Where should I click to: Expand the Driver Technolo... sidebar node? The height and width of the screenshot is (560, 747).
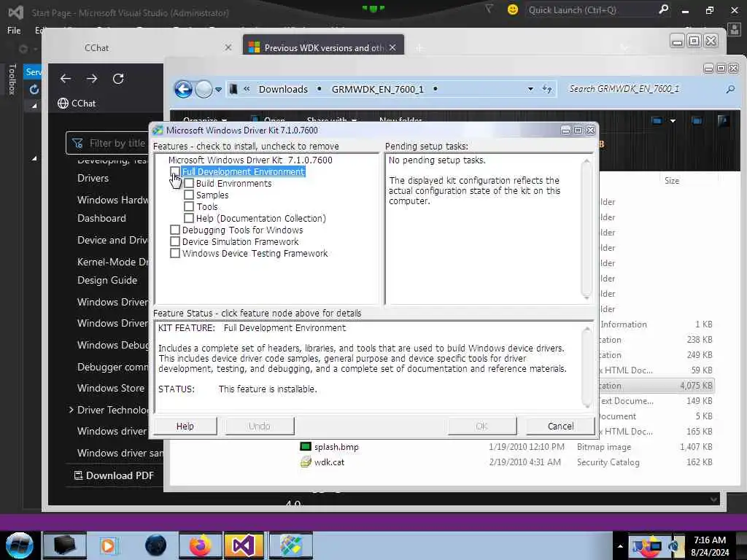click(71, 410)
